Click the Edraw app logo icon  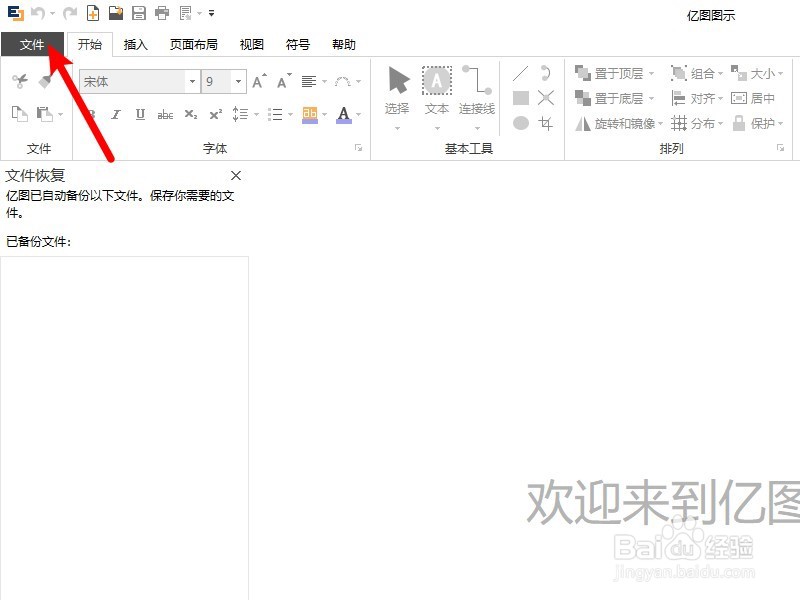[16, 13]
